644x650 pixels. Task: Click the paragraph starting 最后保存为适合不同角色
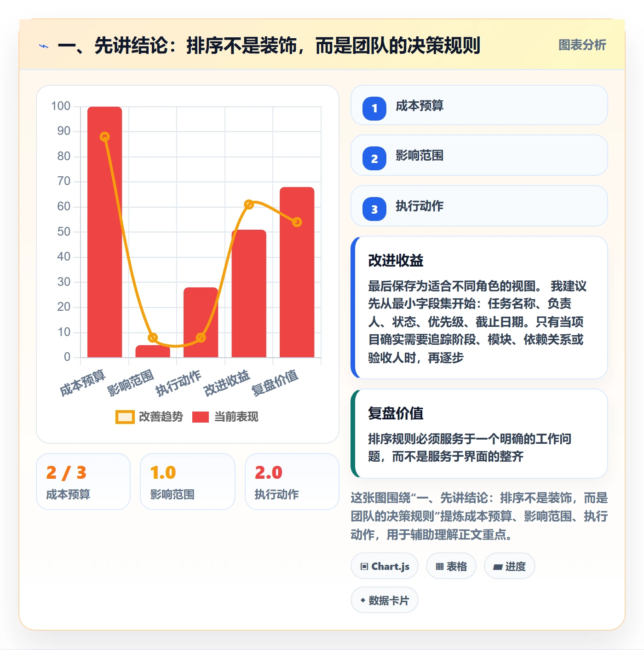pyautogui.click(x=477, y=322)
